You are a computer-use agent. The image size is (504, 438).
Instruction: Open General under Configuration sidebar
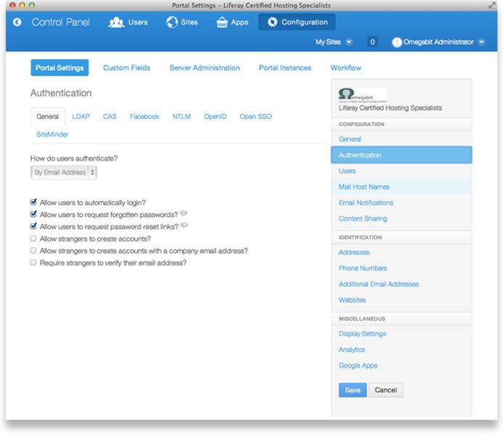pos(350,139)
